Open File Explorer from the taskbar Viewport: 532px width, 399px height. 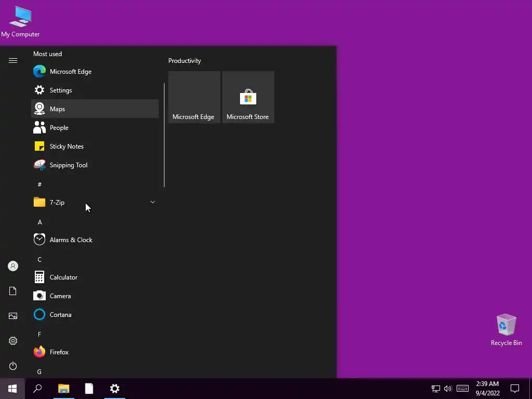click(64, 389)
